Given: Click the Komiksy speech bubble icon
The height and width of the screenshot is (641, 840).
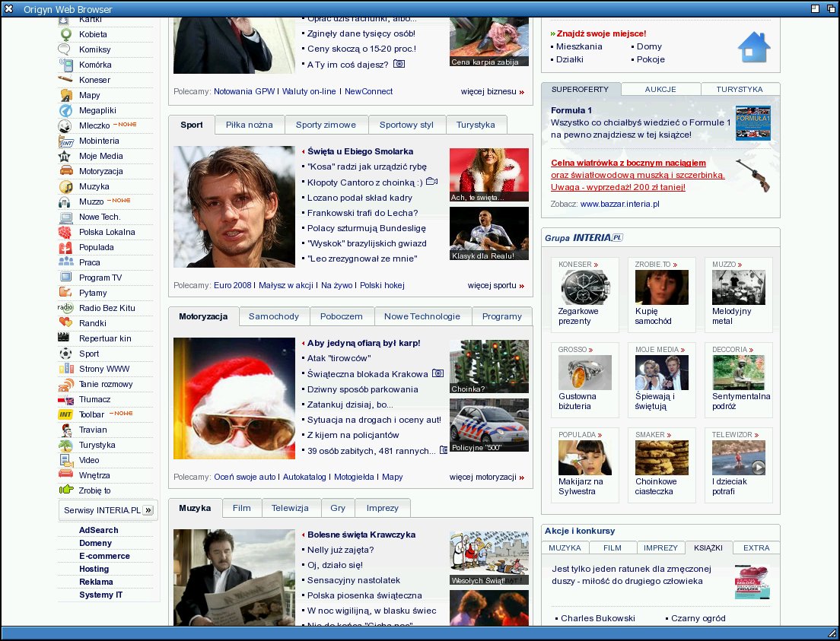Looking at the screenshot, I should (x=64, y=49).
